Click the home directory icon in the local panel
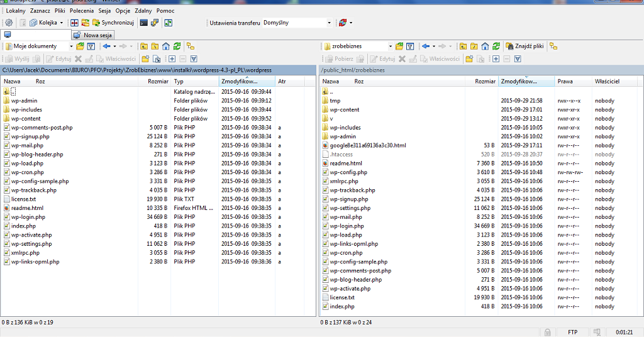 pos(166,47)
